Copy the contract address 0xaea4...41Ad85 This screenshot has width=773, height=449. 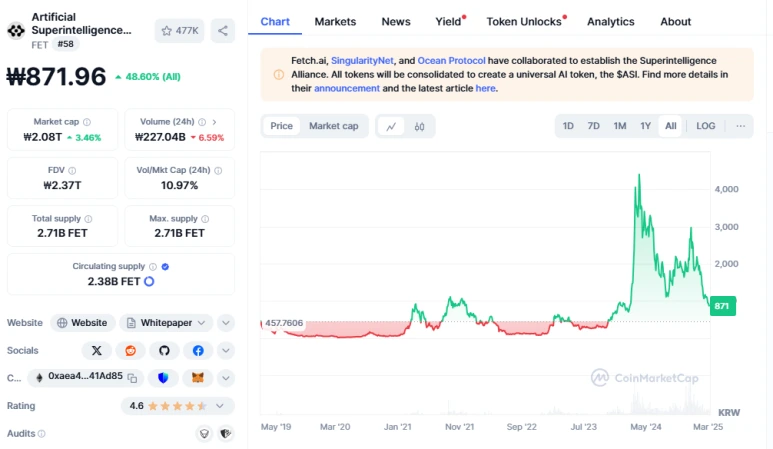pos(133,378)
